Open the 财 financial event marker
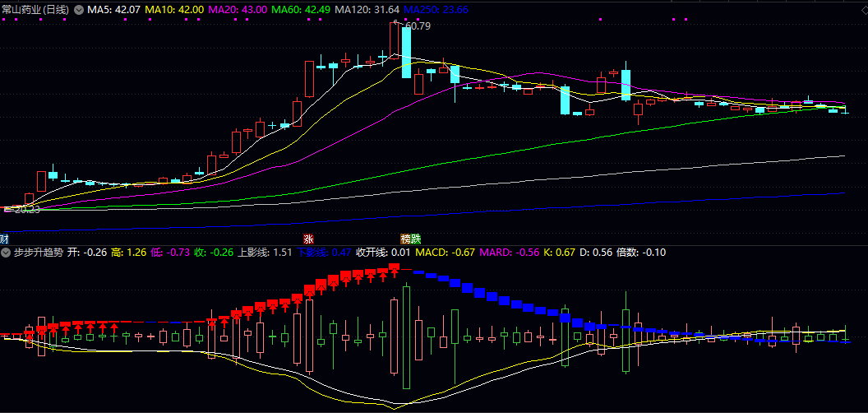This screenshot has height=413, width=868. click(x=4, y=239)
